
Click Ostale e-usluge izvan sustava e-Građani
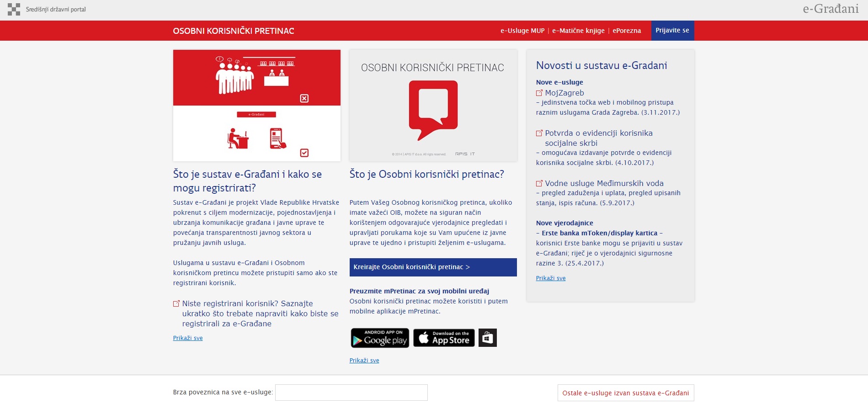tap(626, 393)
